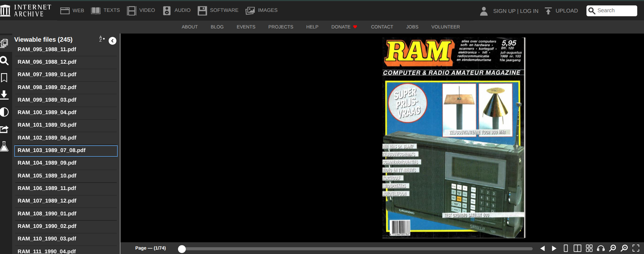Open the experiments flask icon
The height and width of the screenshot is (254, 644).
tap(4, 146)
